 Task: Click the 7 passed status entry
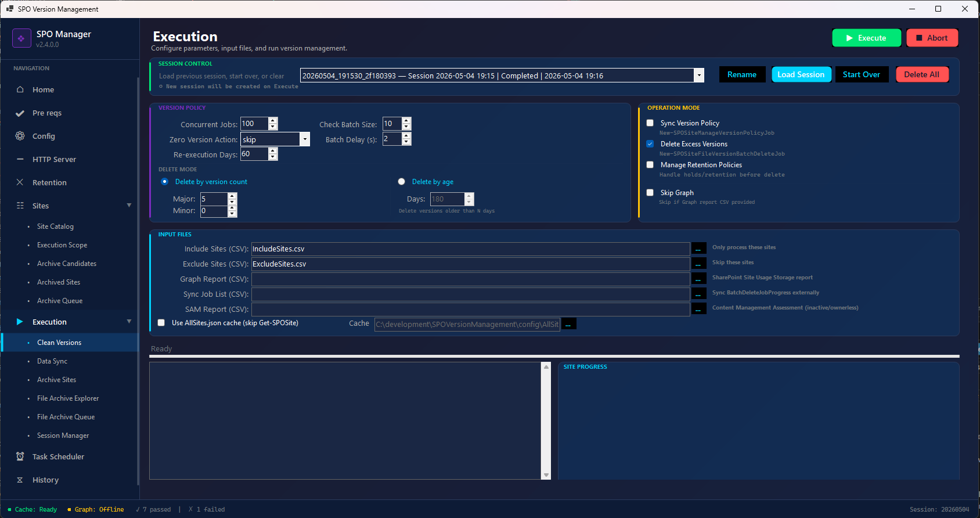tap(153, 509)
